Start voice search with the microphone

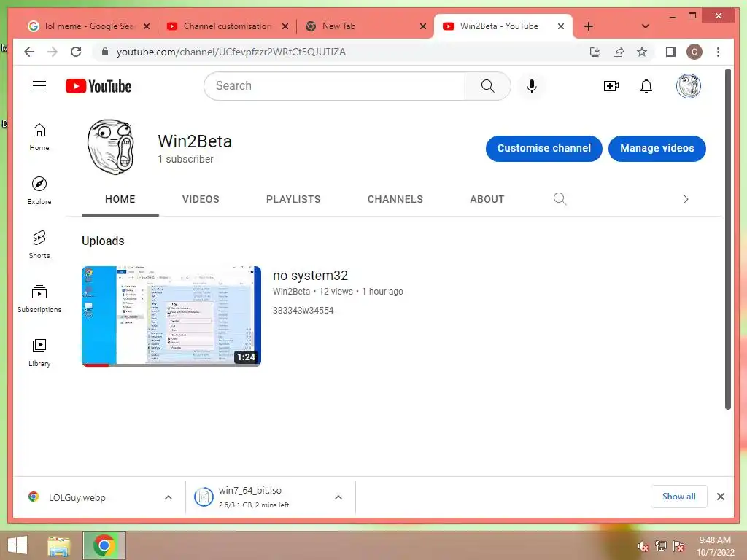point(532,86)
